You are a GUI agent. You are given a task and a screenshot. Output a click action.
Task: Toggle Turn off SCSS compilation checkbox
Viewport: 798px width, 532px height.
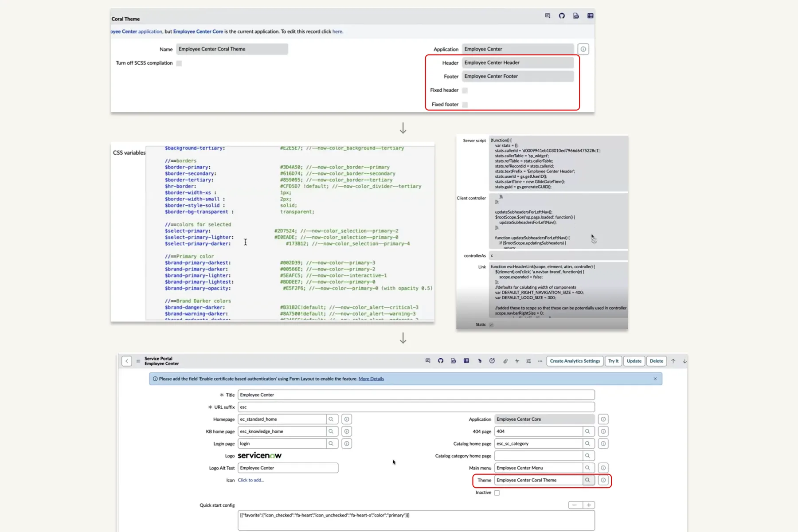(x=179, y=63)
